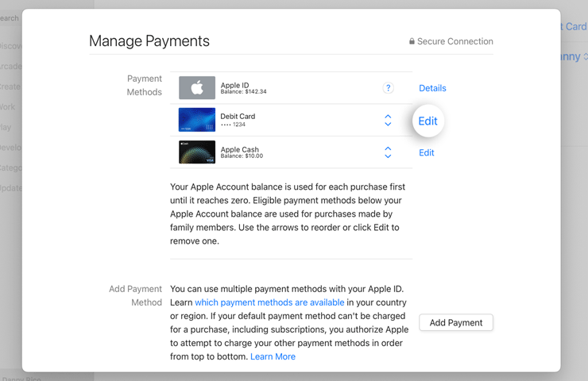Click the Work item in background sidebar
Viewport: 588px width, 381px height.
7,107
